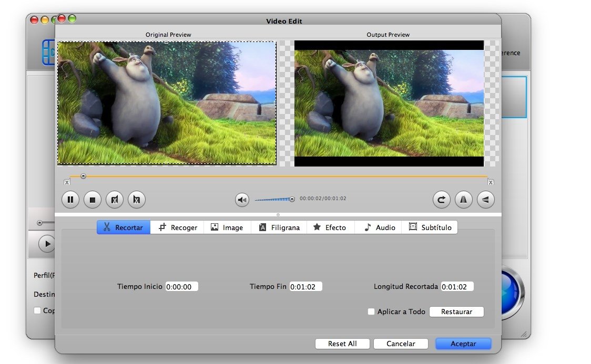Select the Image tab
The width and height of the screenshot is (591, 364).
coord(227,227)
